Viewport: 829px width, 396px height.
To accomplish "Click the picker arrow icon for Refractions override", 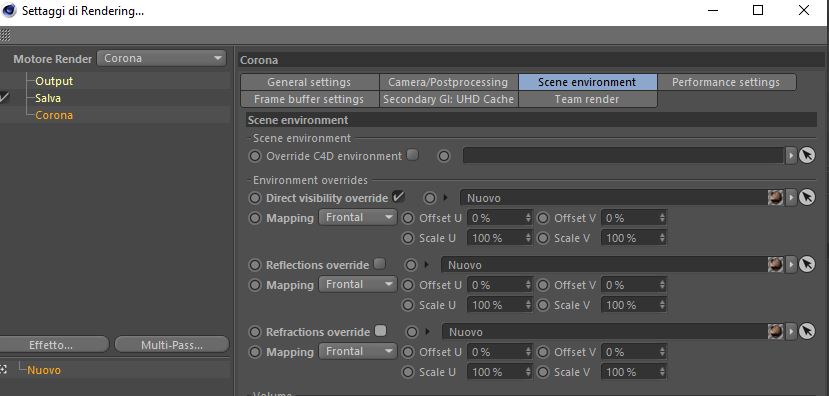I will (x=807, y=331).
